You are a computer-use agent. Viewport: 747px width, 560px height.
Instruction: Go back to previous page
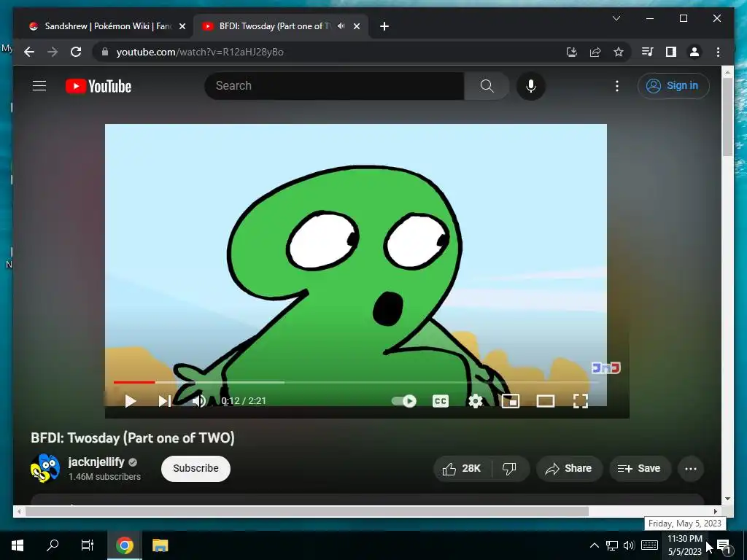[x=29, y=52]
